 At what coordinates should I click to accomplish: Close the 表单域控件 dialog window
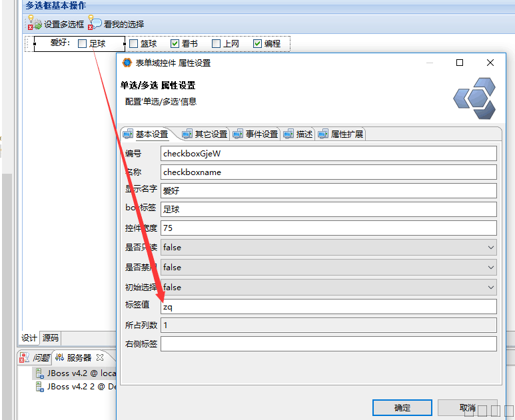(490, 63)
